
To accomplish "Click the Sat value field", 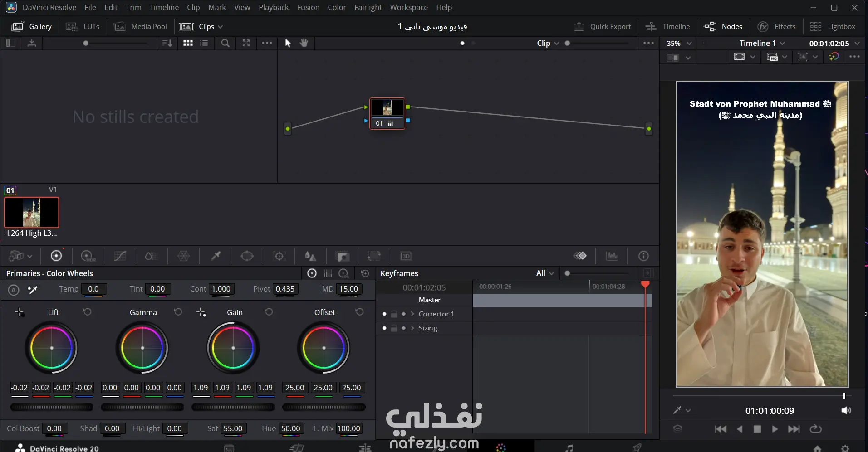I will 233,428.
